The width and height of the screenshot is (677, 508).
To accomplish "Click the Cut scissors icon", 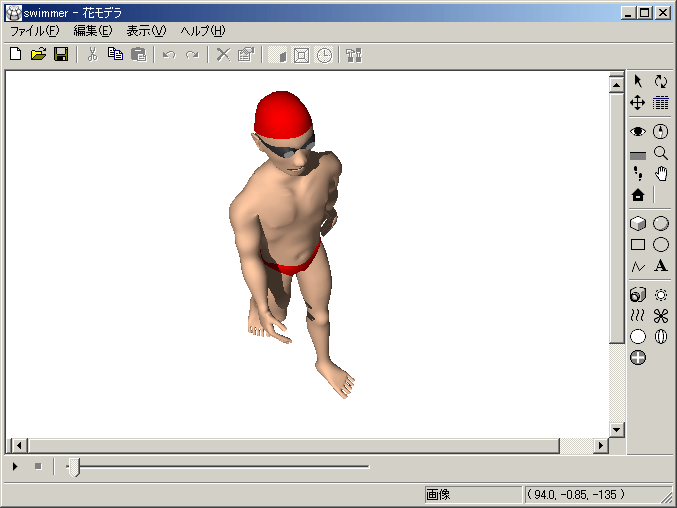I will (x=92, y=55).
